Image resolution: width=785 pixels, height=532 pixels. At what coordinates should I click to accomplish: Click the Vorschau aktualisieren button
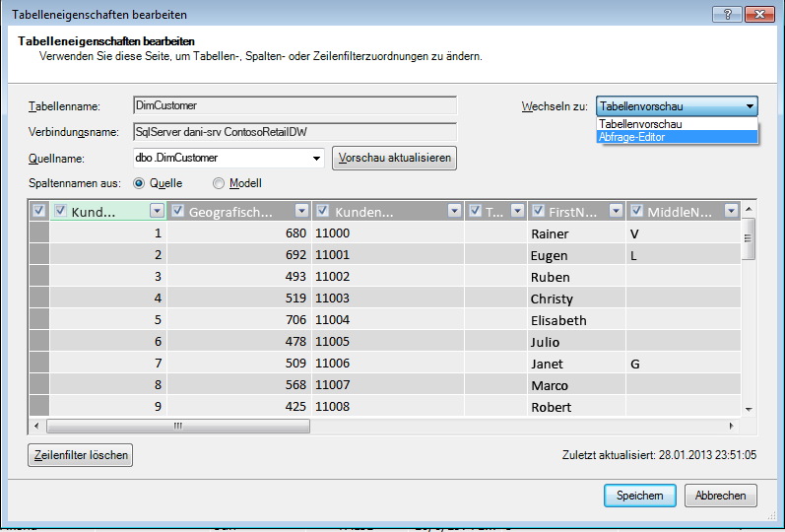[x=395, y=158]
